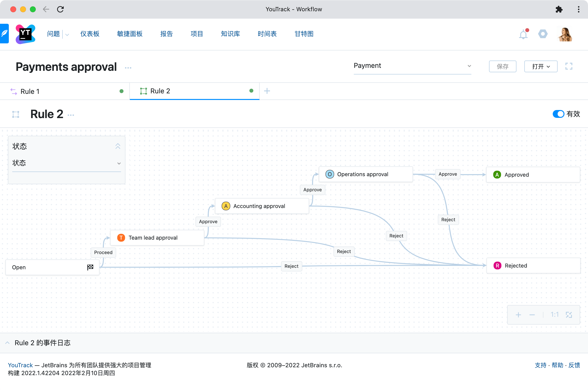The height and width of the screenshot is (392, 588).
Task: Open the 支持 support link
Action: click(x=540, y=365)
